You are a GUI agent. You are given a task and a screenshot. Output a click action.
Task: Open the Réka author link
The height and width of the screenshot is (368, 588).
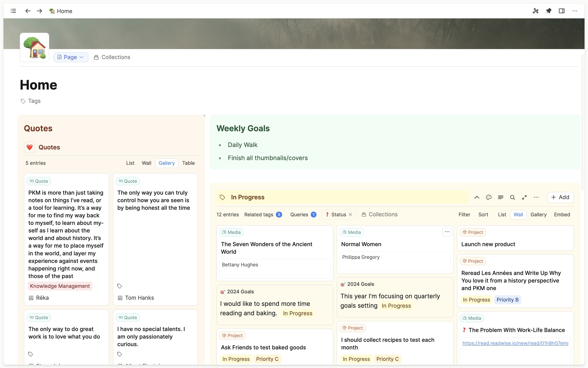pos(42,298)
